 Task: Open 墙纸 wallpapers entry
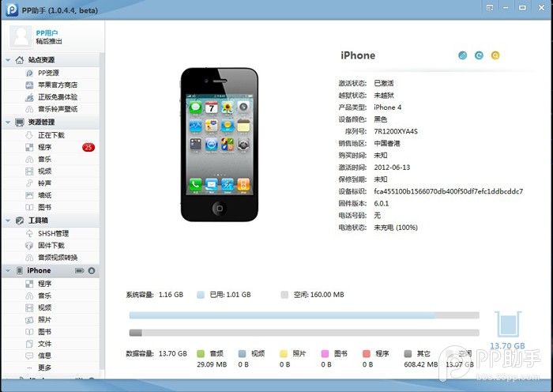click(x=50, y=195)
